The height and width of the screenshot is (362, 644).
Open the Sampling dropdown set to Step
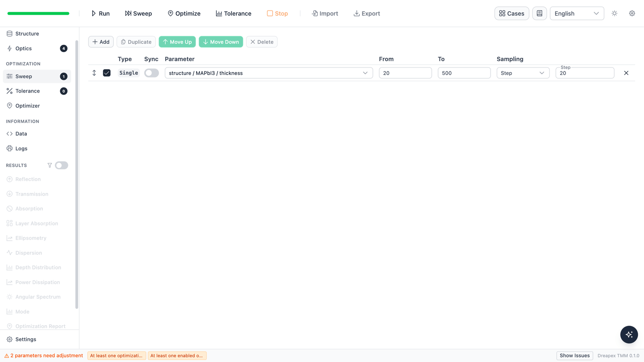click(x=523, y=73)
